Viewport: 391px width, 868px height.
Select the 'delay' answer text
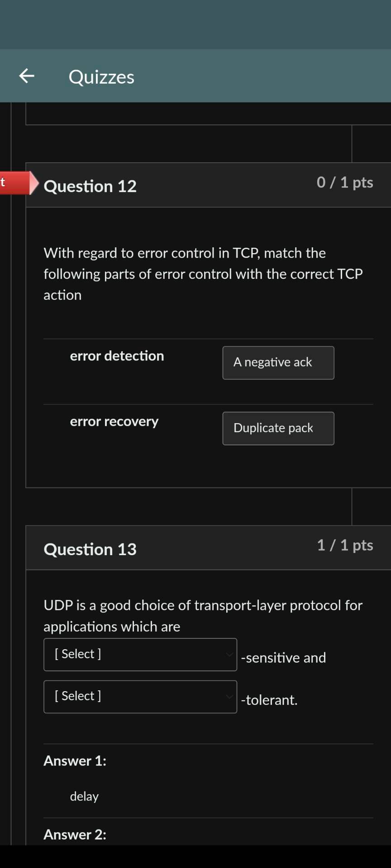click(x=84, y=797)
